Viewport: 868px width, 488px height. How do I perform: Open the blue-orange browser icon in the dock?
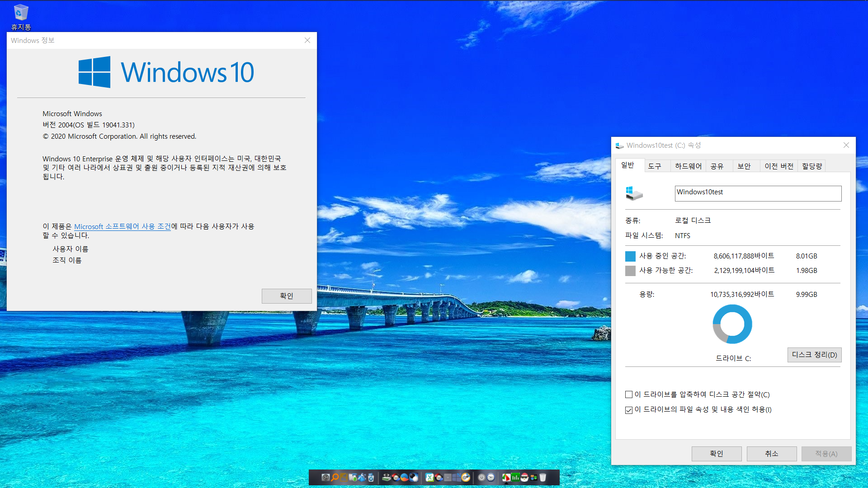[x=404, y=477]
